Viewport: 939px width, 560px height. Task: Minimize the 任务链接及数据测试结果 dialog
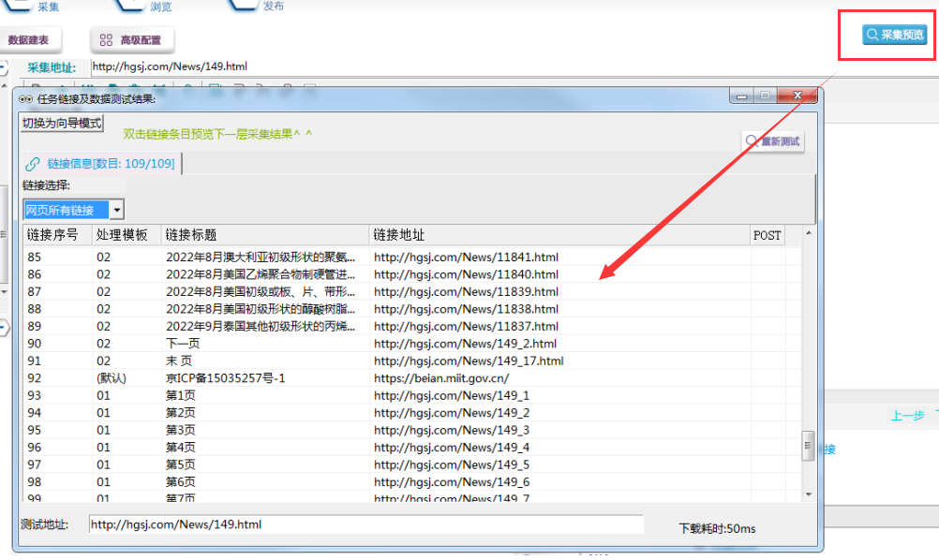point(741,96)
